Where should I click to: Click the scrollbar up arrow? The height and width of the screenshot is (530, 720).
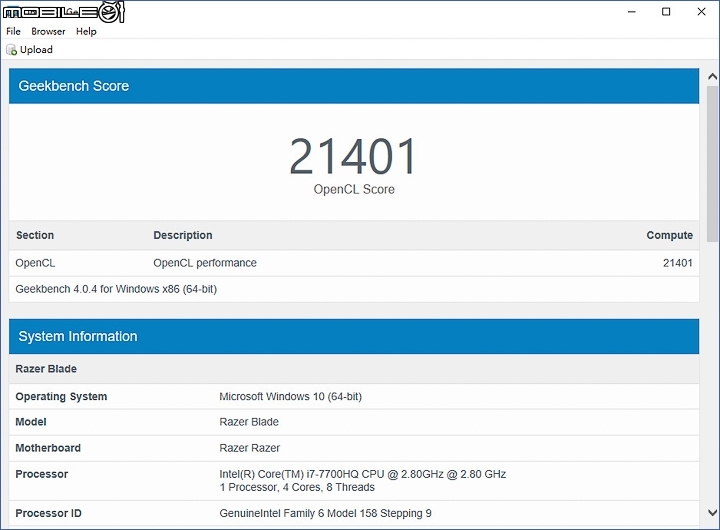713,77
